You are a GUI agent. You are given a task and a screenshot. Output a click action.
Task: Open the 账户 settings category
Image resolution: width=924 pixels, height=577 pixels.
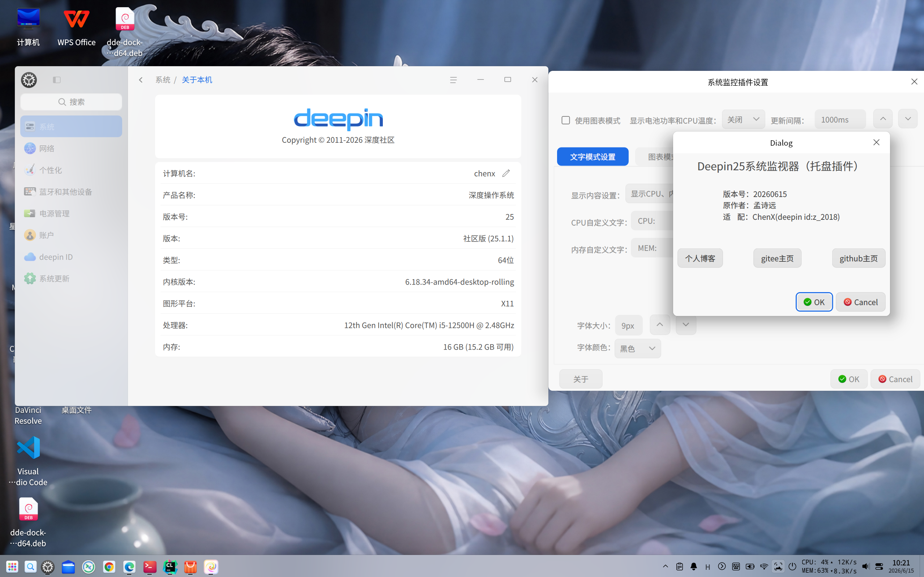[x=71, y=235]
